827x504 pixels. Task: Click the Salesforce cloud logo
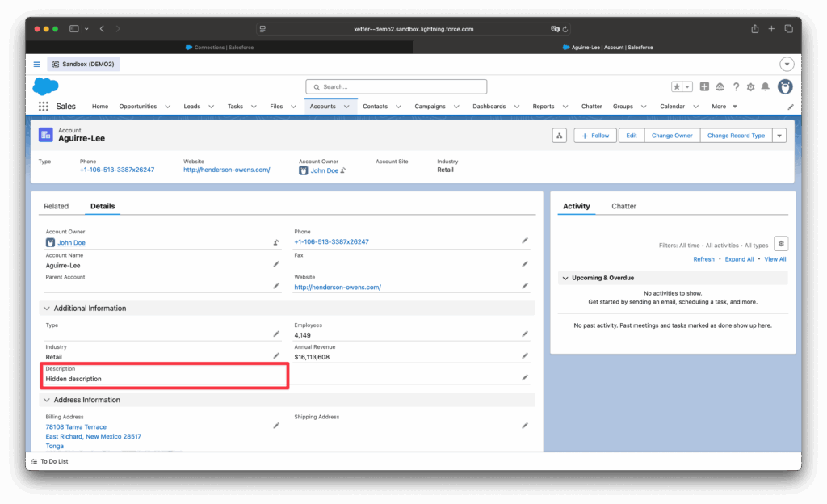[46, 86]
